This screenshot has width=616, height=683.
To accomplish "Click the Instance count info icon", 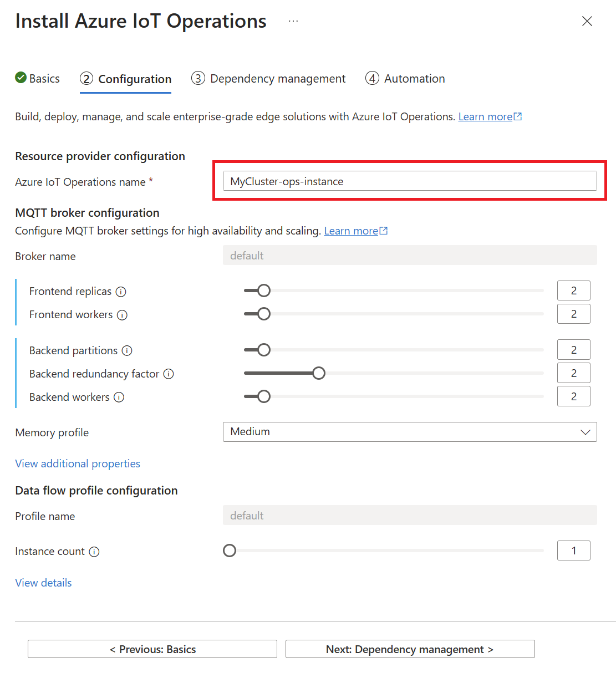I will point(95,552).
